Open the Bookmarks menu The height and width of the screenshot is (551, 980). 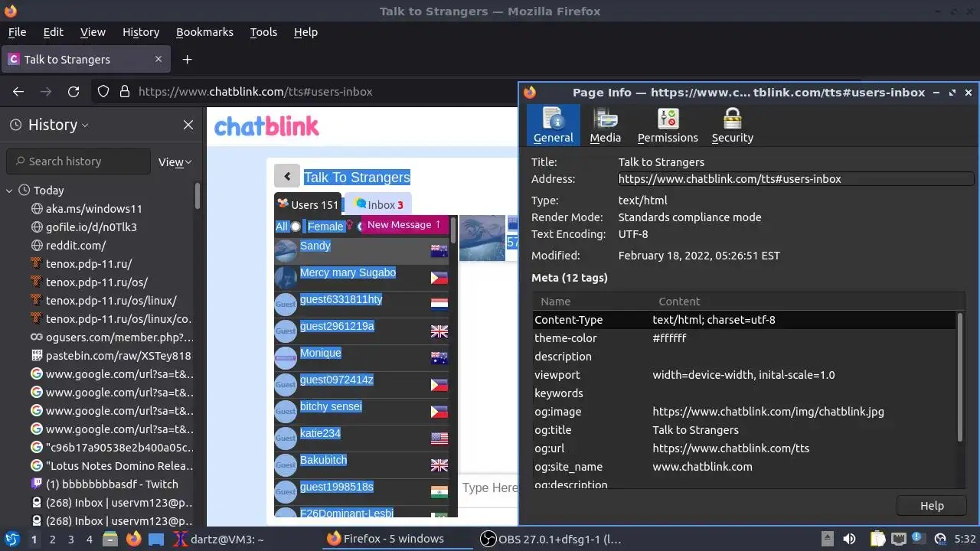pos(204,32)
